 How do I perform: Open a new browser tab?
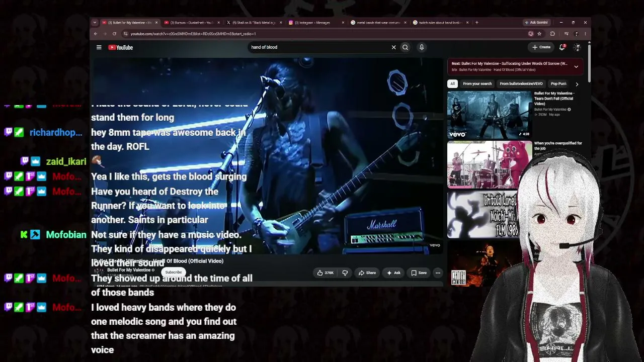point(476,23)
